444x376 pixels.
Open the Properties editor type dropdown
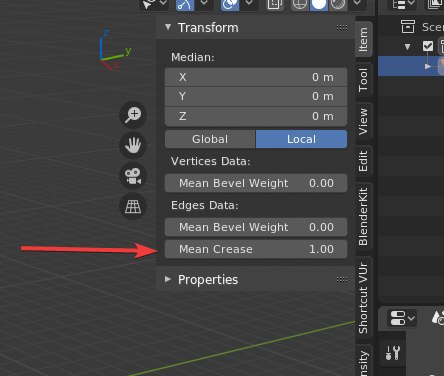(402, 318)
